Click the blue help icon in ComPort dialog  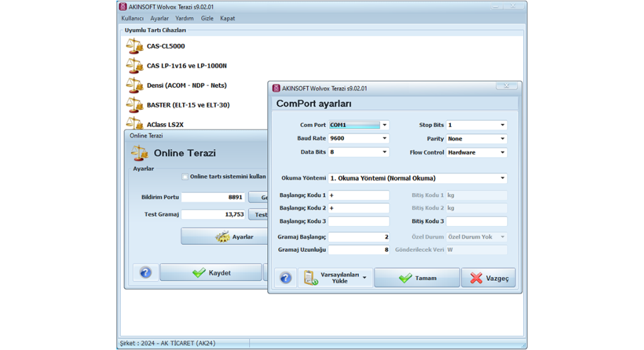286,278
